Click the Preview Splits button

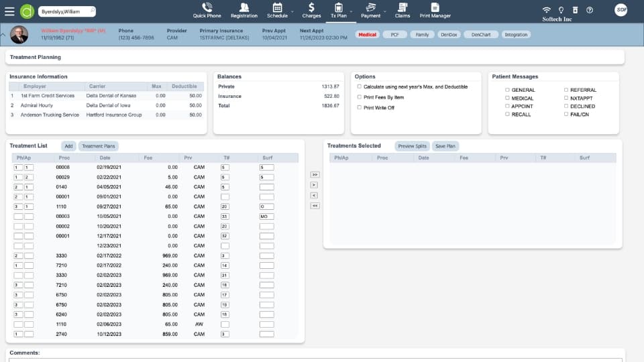411,146
